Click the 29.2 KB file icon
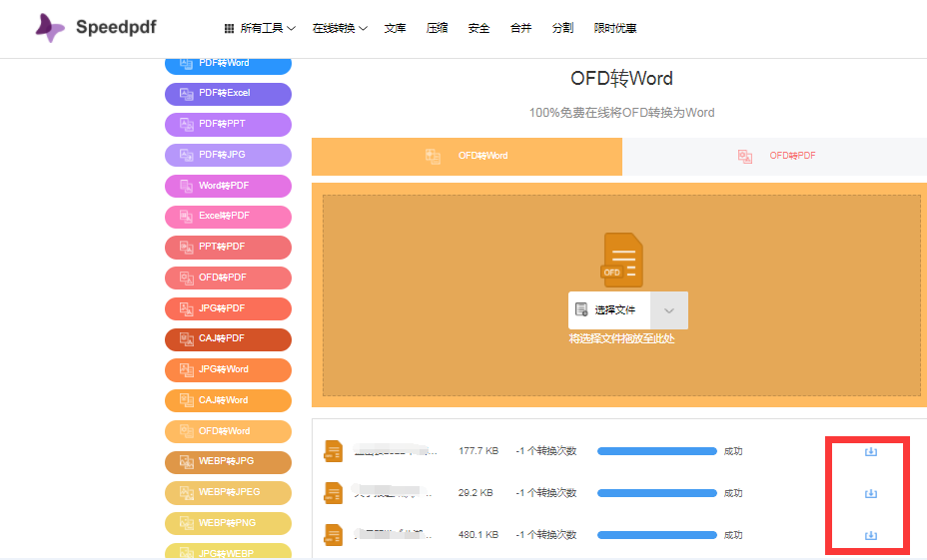This screenshot has width=927, height=560. click(334, 493)
